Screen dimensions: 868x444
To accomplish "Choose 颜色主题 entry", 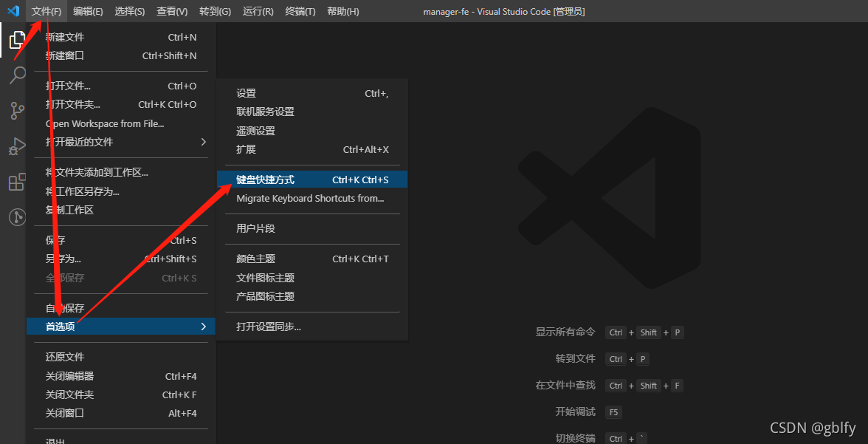I will point(312,259).
